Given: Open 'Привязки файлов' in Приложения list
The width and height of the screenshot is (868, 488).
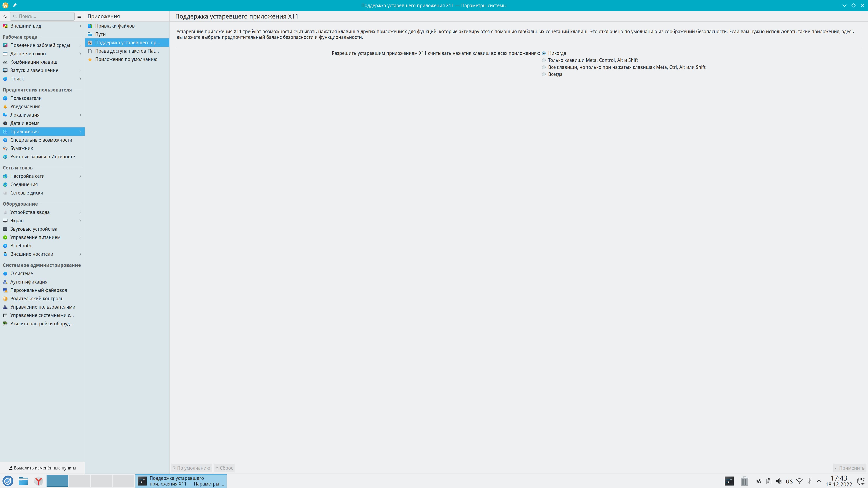Looking at the screenshot, I should point(115,26).
